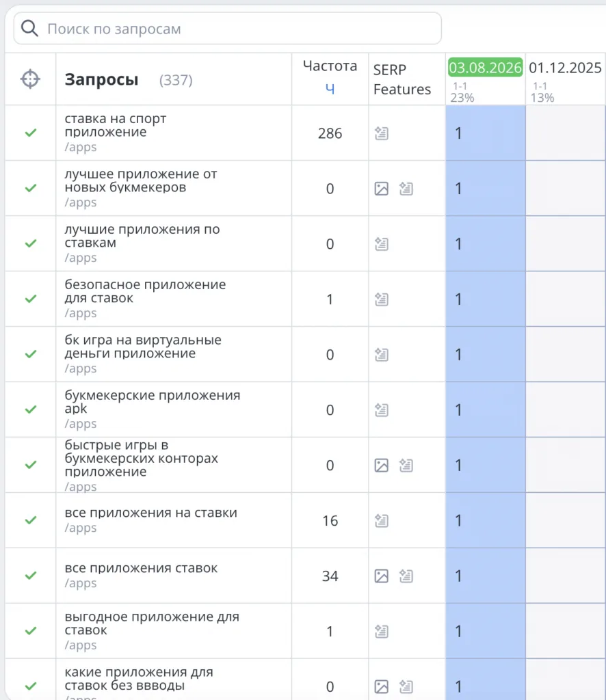Viewport: 606px width, 700px height.
Task: Click checkmark for "букмекерские приложения apk"
Action: tap(31, 410)
